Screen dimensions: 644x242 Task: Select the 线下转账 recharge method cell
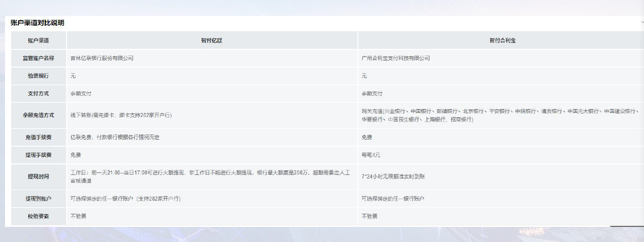[x=121, y=115]
